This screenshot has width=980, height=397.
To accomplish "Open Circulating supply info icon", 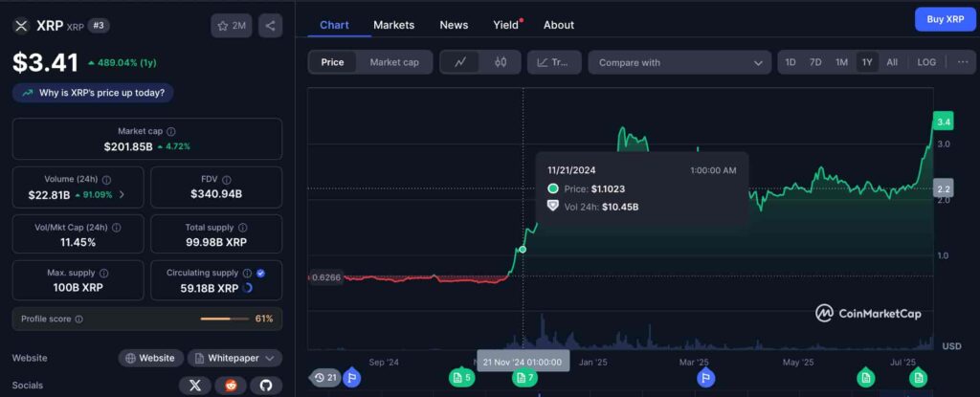I will [x=247, y=274].
